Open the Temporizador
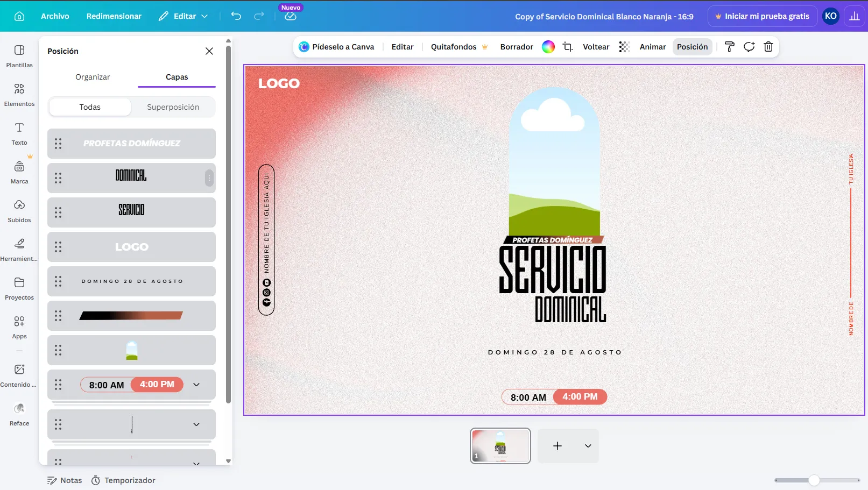This screenshot has height=490, width=868. (123, 480)
